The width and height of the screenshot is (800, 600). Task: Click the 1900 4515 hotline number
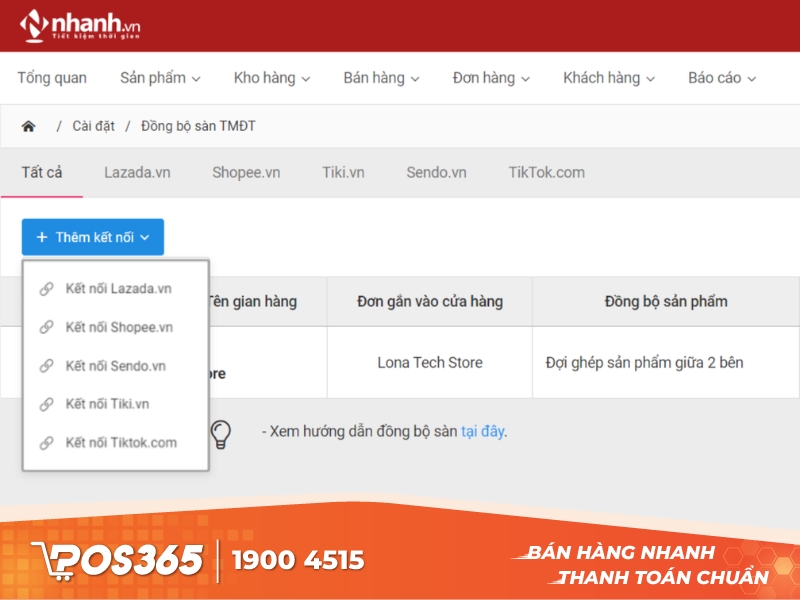(298, 560)
